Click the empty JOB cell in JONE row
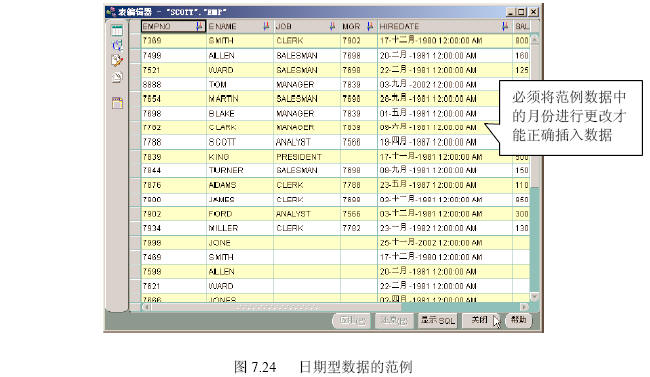This screenshot has width=650, height=377. (306, 243)
